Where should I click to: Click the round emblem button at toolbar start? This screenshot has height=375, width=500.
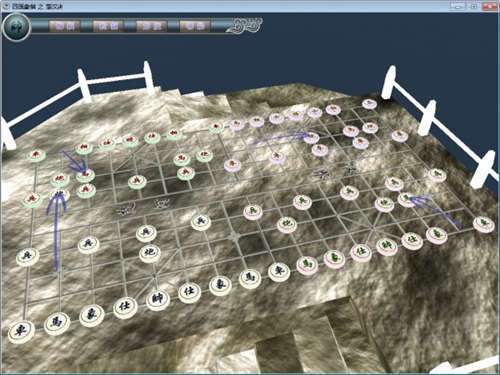[x=16, y=27]
